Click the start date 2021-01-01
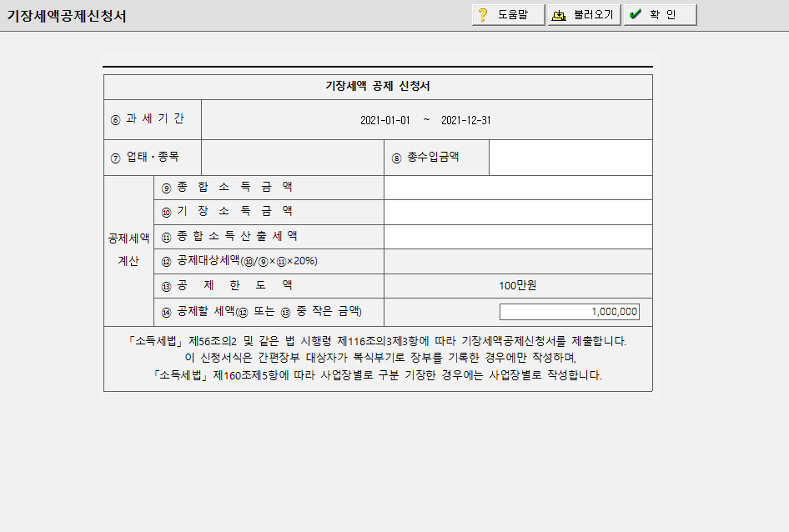 click(385, 120)
